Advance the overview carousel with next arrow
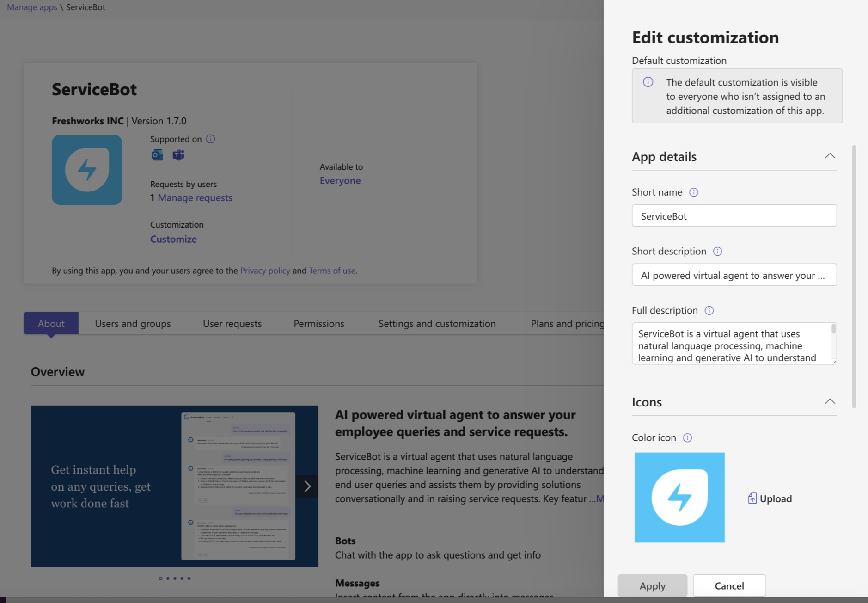The width and height of the screenshot is (868, 603). tap(307, 486)
